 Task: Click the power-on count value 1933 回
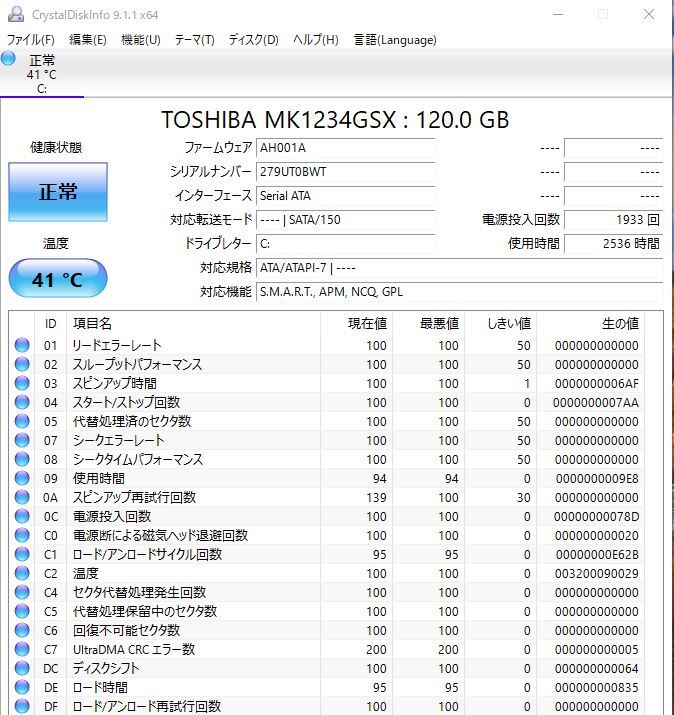click(x=613, y=220)
